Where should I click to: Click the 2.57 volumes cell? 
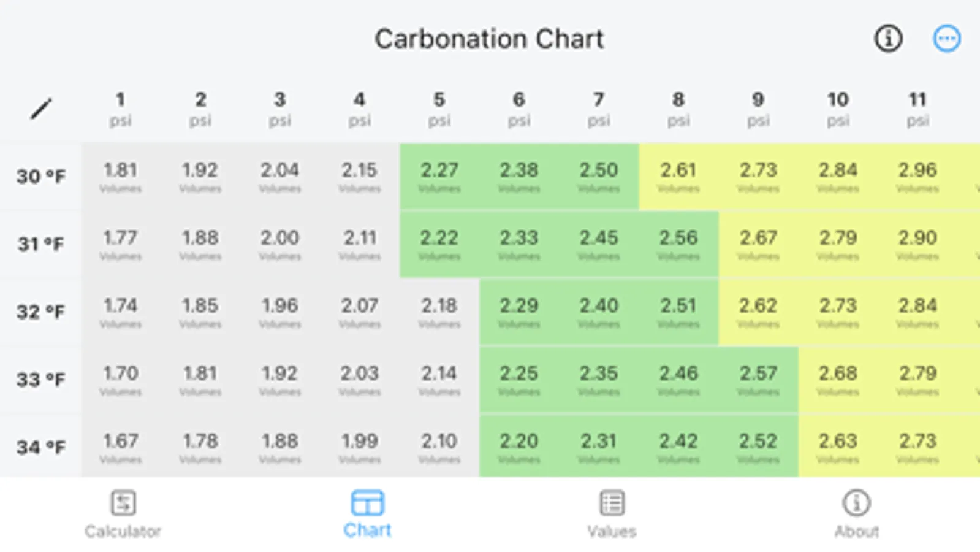point(758,380)
